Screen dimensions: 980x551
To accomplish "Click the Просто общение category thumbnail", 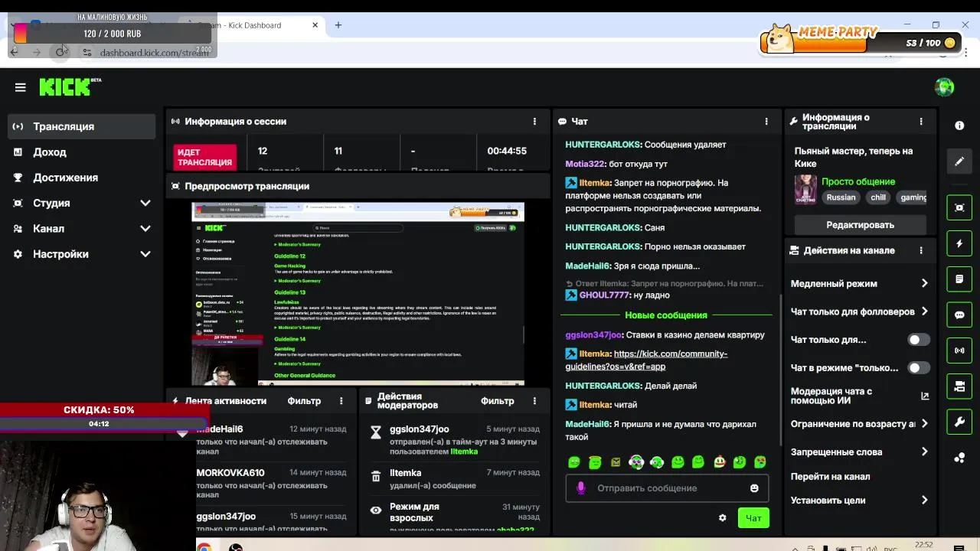I will coord(805,189).
